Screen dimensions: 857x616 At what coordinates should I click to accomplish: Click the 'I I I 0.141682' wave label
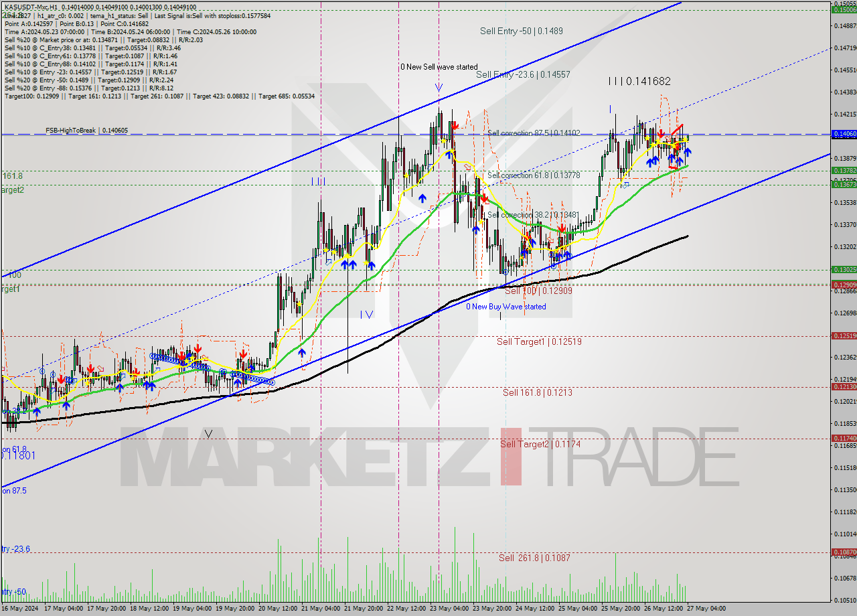coord(639,81)
